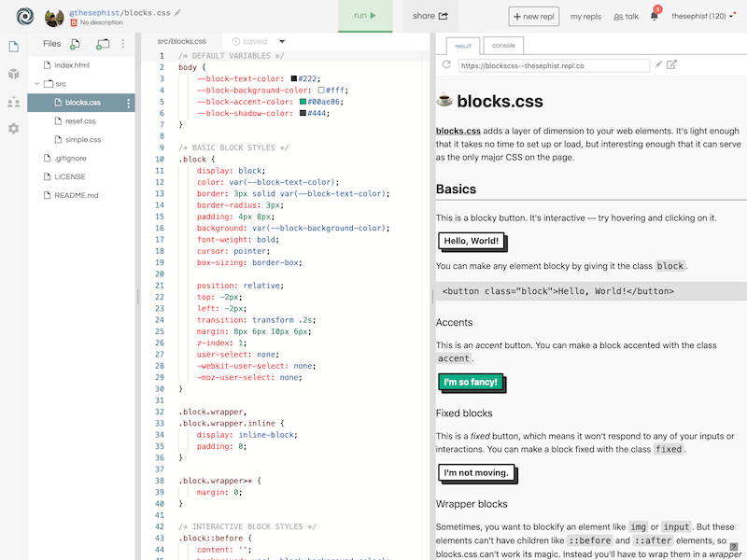Edit repl name pencil icon
Viewport: 747px width, 560px height.
click(x=177, y=13)
